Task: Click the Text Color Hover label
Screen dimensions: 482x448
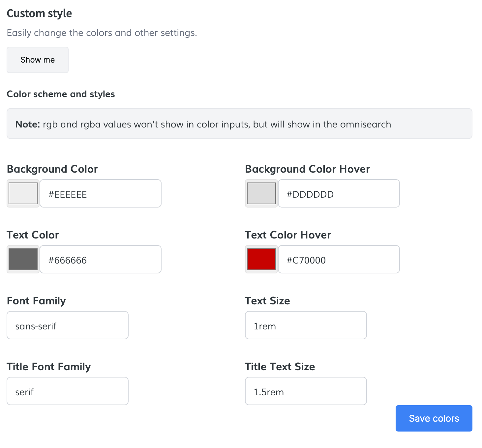Action: click(x=288, y=235)
